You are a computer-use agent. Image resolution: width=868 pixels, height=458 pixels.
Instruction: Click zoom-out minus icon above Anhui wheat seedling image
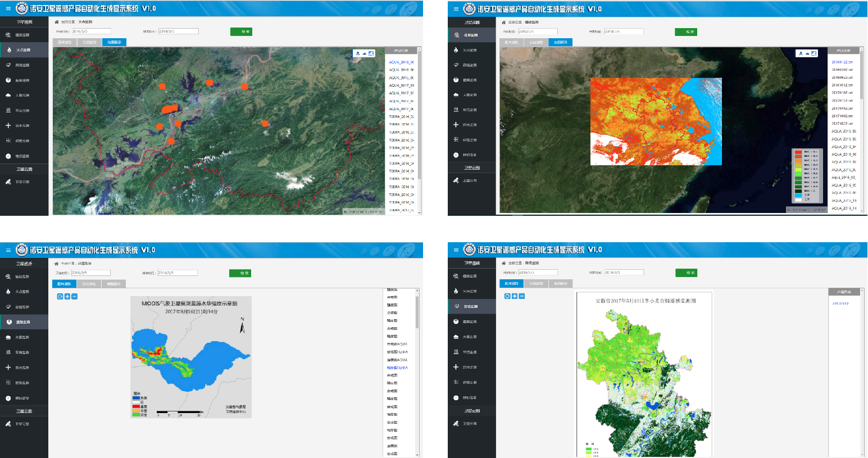tap(522, 296)
